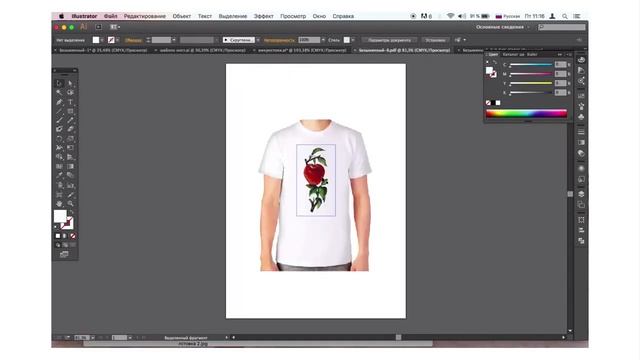
Task: Open the zoom level dropdown in status bar
Action: 93,338
